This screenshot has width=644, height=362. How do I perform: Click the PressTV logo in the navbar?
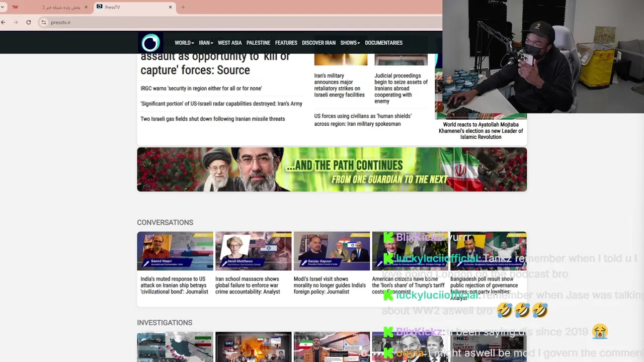(150, 43)
